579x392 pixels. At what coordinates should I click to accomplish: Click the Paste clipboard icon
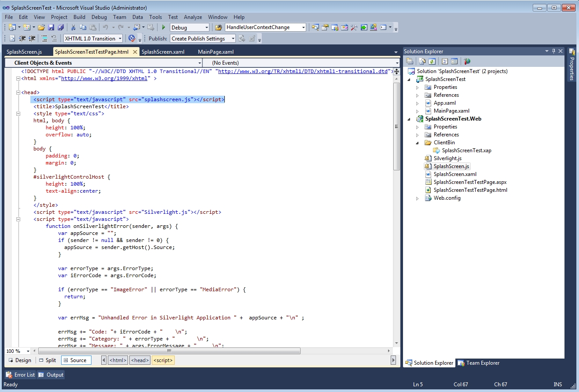tap(92, 27)
